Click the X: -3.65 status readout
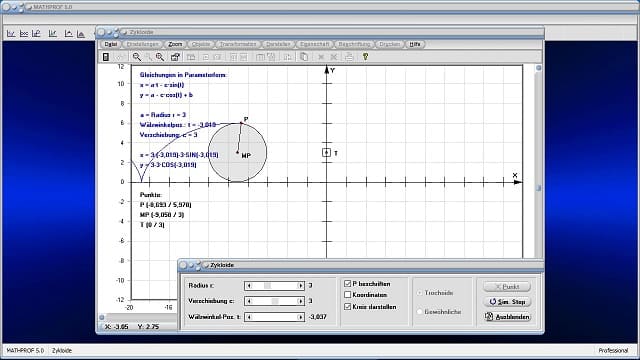The height and width of the screenshot is (360, 640). coord(116,327)
